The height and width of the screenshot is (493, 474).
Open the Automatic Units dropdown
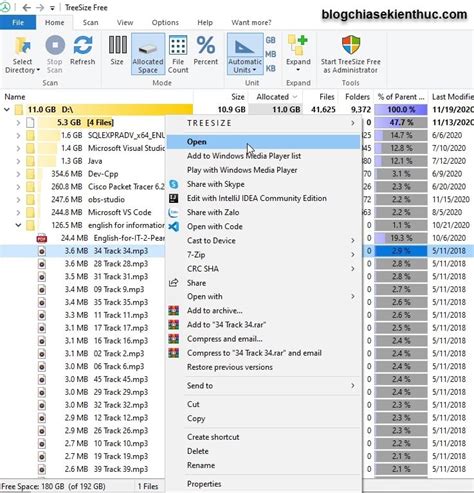[x=245, y=54]
